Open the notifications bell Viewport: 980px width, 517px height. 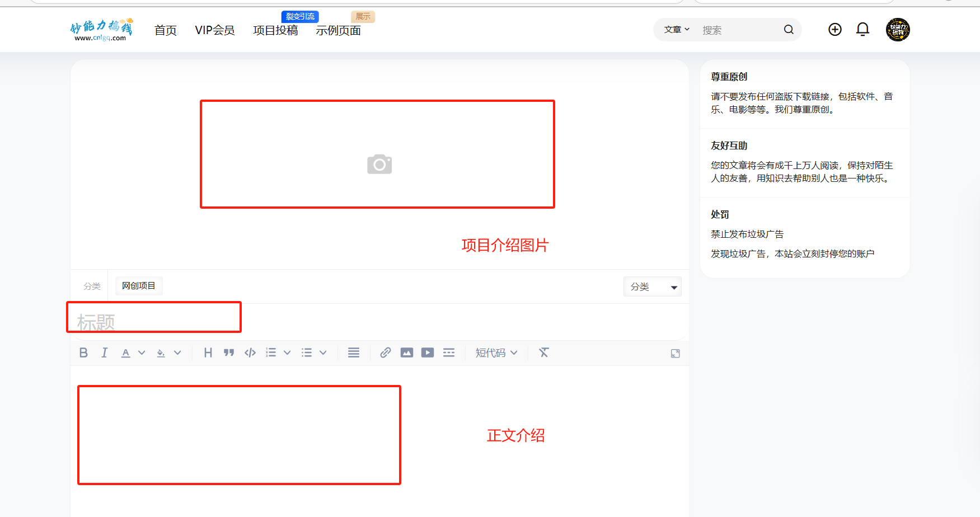pos(862,30)
